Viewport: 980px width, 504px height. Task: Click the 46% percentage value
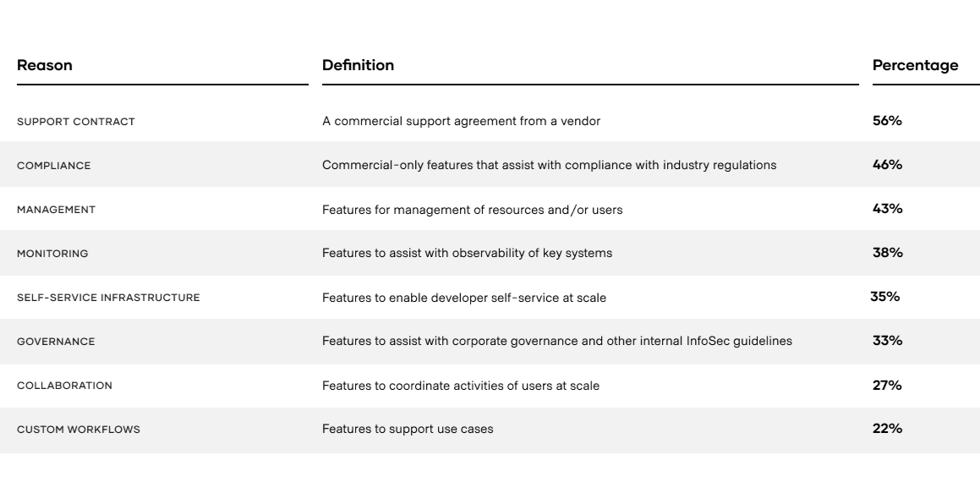click(x=887, y=165)
